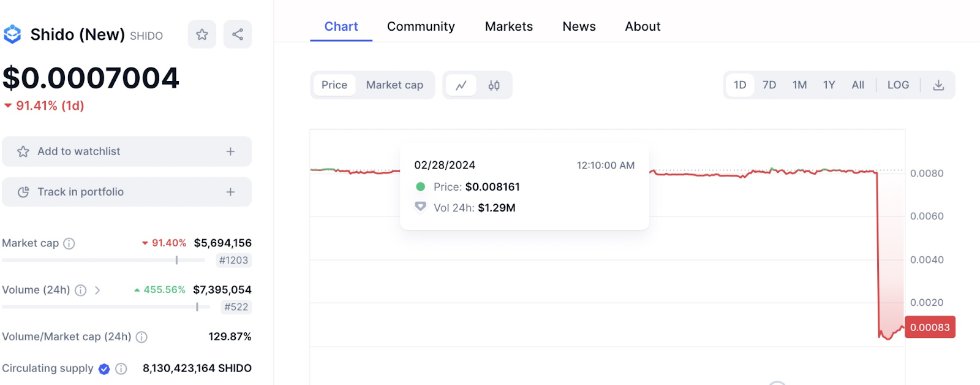Viewport: 980px width, 385px height.
Task: Click the price $0.0007004 text
Action: (x=91, y=78)
